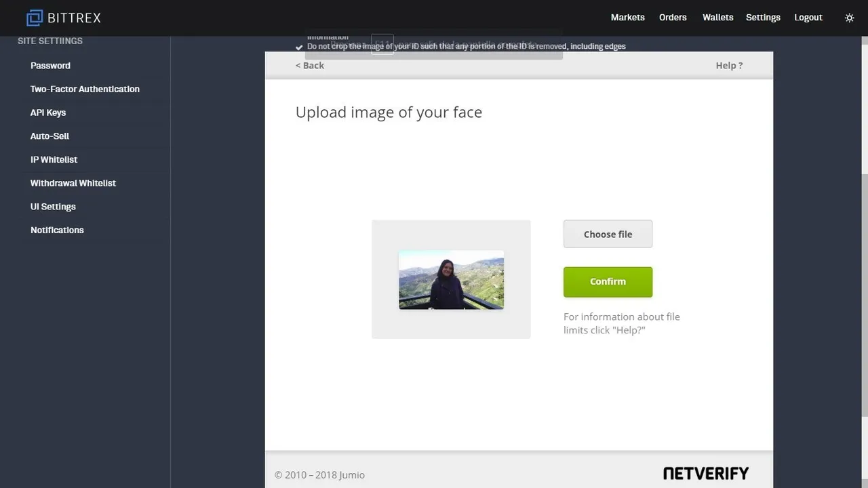
Task: Open IP Whitelist settings
Action: [54, 159]
